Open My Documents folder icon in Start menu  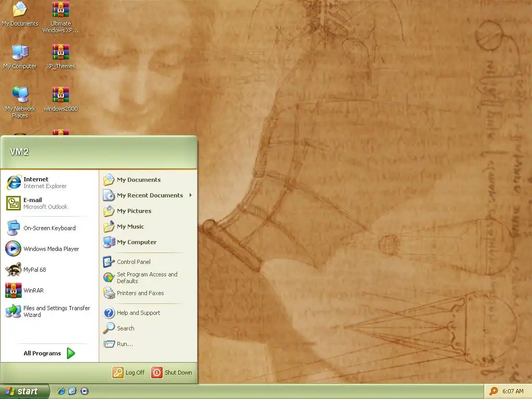pyautogui.click(x=109, y=180)
